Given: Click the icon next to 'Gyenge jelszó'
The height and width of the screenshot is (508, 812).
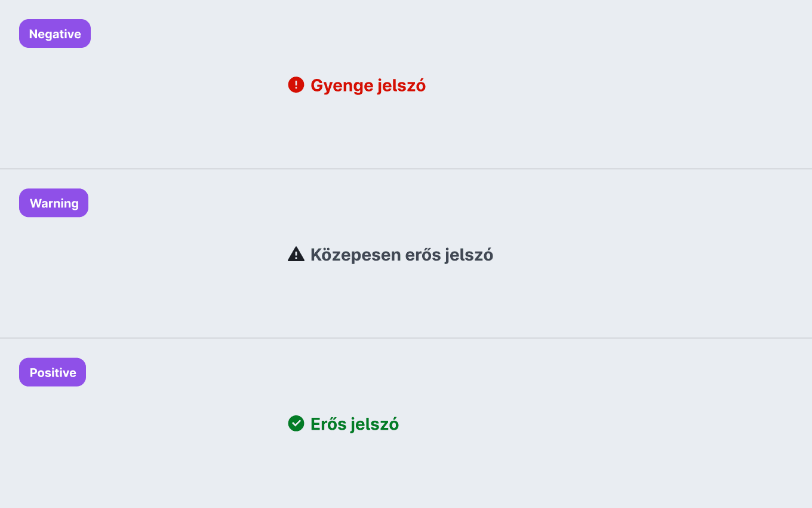Looking at the screenshot, I should click(x=296, y=85).
